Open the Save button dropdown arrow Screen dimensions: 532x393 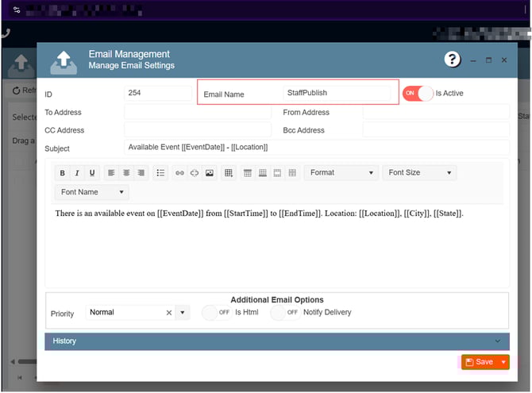503,362
